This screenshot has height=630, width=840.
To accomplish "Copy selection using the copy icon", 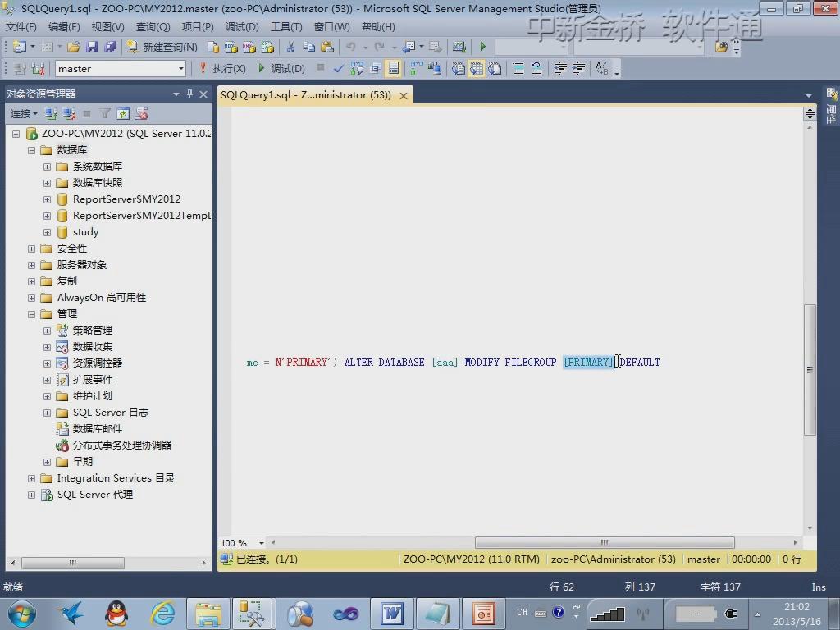I will 308,47.
